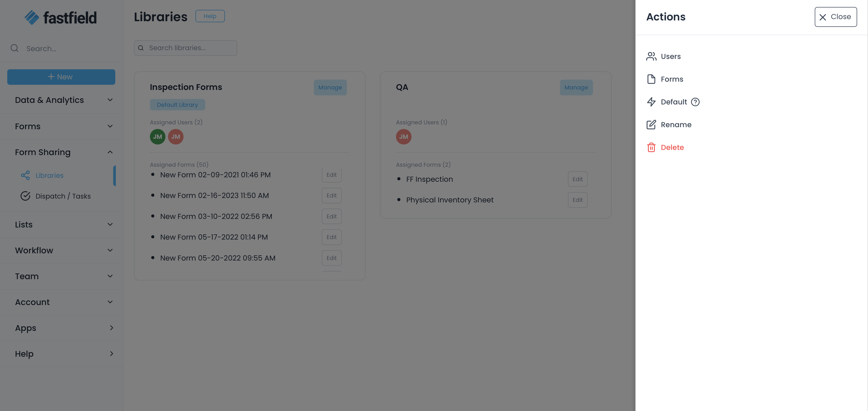This screenshot has width=868, height=411.
Task: Click the help question mark beside Default
Action: (x=695, y=102)
